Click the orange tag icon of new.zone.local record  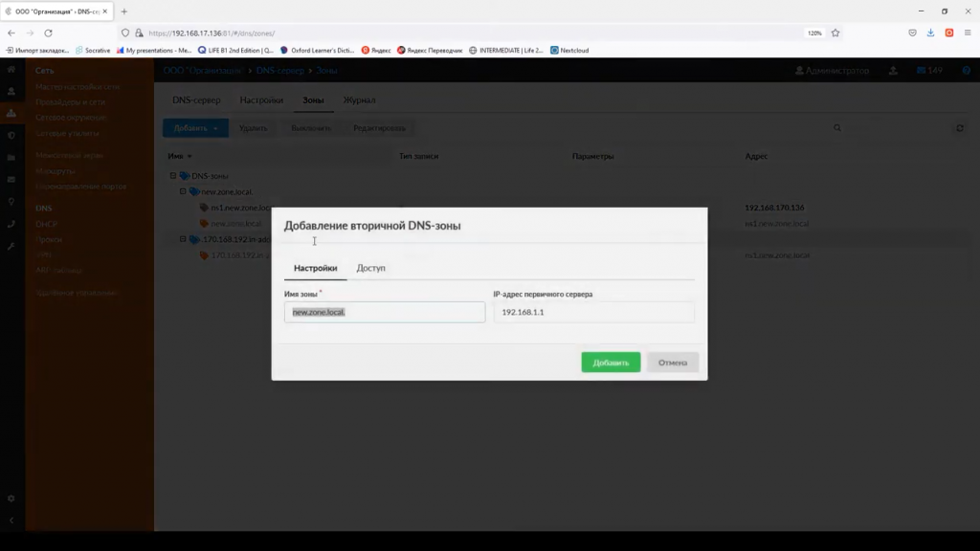coord(204,224)
